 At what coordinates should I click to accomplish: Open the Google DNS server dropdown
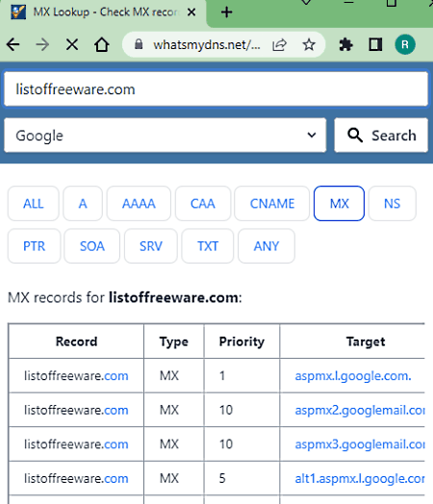(x=166, y=136)
